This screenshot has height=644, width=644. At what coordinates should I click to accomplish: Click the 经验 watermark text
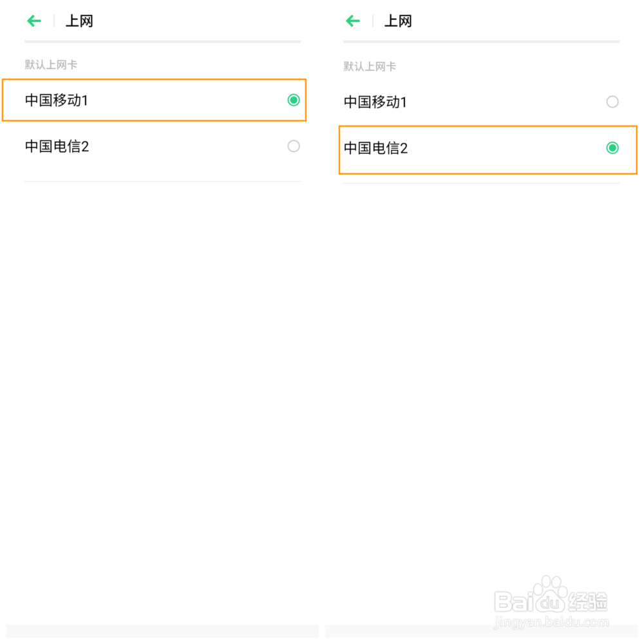(x=589, y=601)
